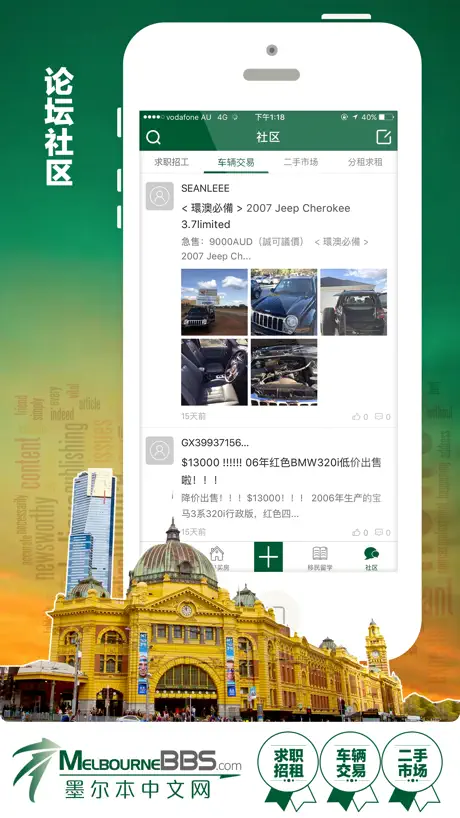Open the $13000 红色BMW320i post title
This screenshot has width=460, height=818.
click(x=281, y=471)
